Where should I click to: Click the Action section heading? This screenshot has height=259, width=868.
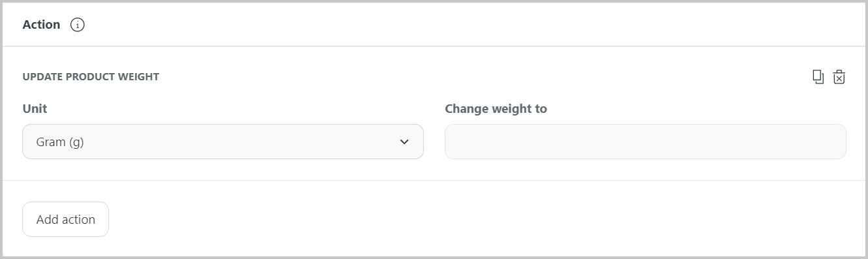[41, 25]
